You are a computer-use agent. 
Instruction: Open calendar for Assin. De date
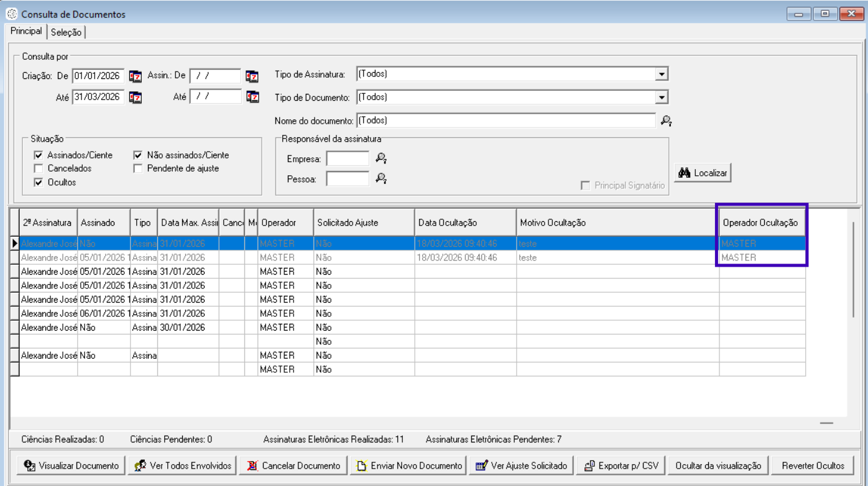point(252,76)
